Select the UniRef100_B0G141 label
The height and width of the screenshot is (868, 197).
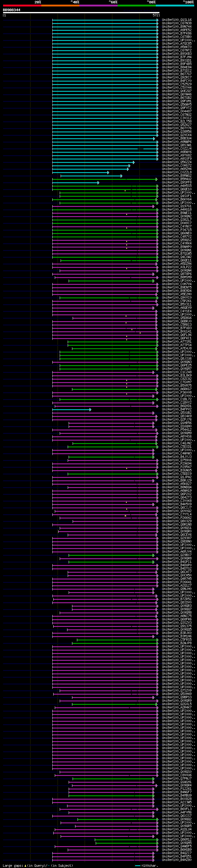point(177,332)
